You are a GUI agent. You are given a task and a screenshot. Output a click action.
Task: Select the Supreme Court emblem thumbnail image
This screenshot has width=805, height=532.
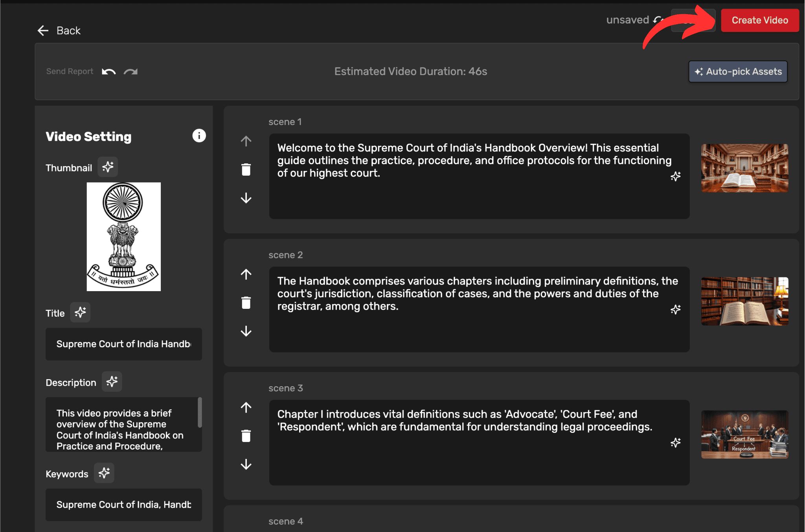pyautogui.click(x=124, y=237)
